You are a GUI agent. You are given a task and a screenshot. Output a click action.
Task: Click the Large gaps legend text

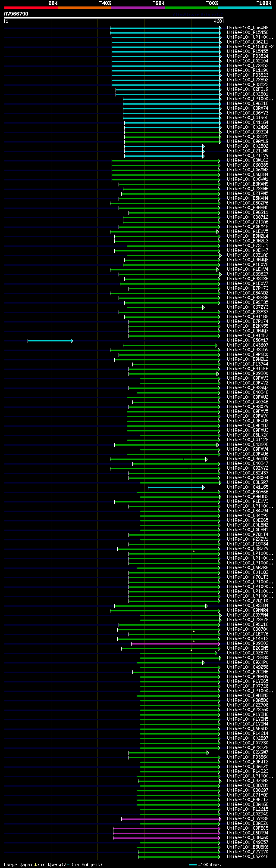[x=53, y=865]
